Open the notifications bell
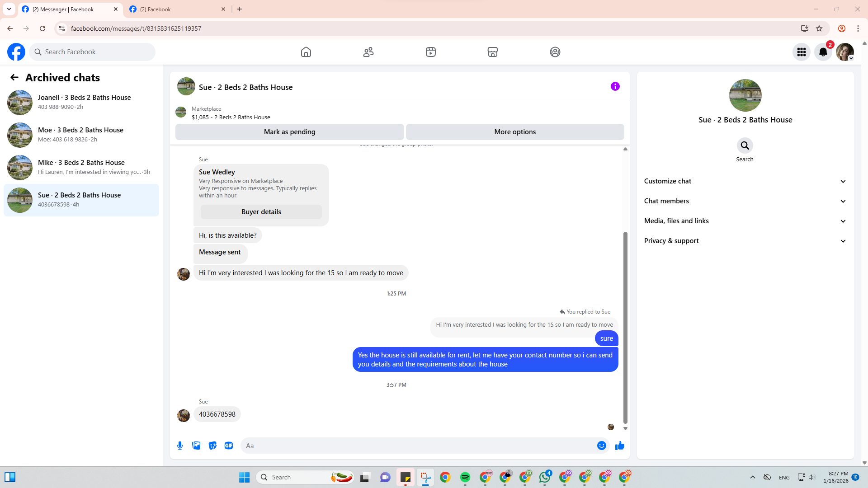Viewport: 868px width, 488px height. (823, 52)
